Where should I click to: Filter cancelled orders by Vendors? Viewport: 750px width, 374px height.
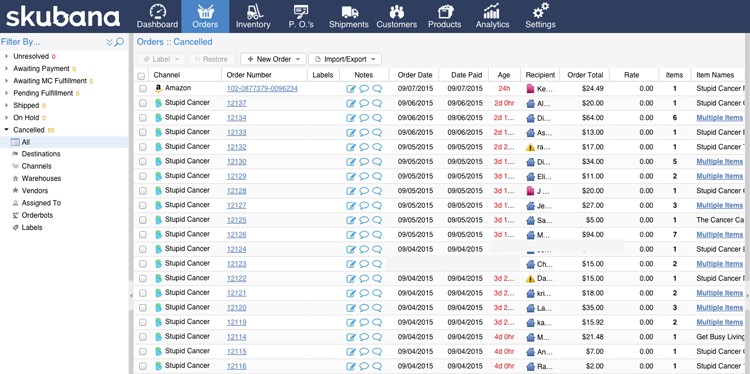click(x=34, y=191)
